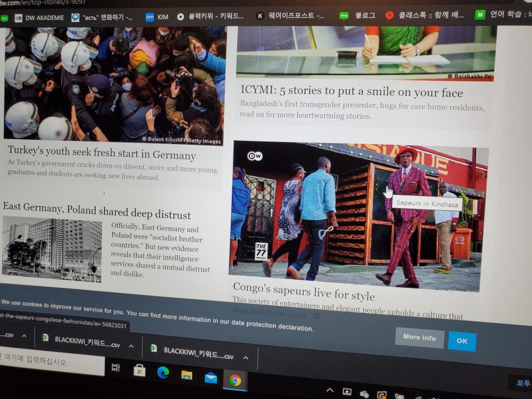This screenshot has height=399, width=532.
Task: Click the "Officially, East Germany and Poland" summary
Action: click(x=160, y=250)
